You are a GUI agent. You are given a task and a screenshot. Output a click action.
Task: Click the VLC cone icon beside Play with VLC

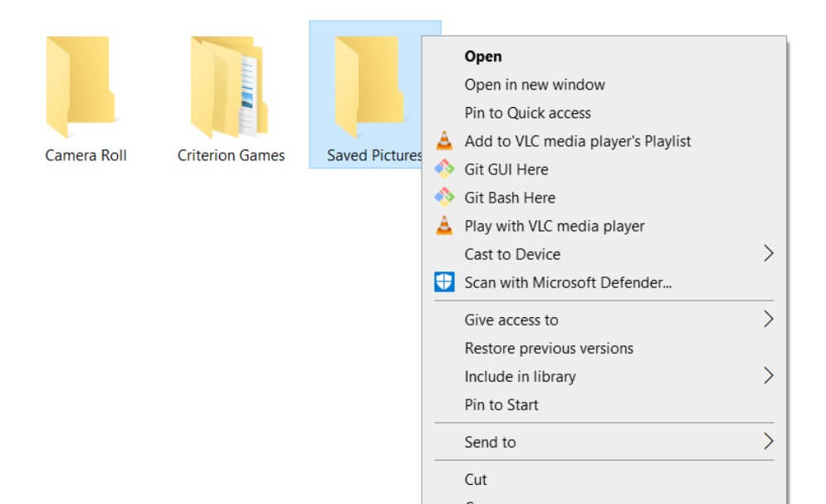pyautogui.click(x=445, y=226)
